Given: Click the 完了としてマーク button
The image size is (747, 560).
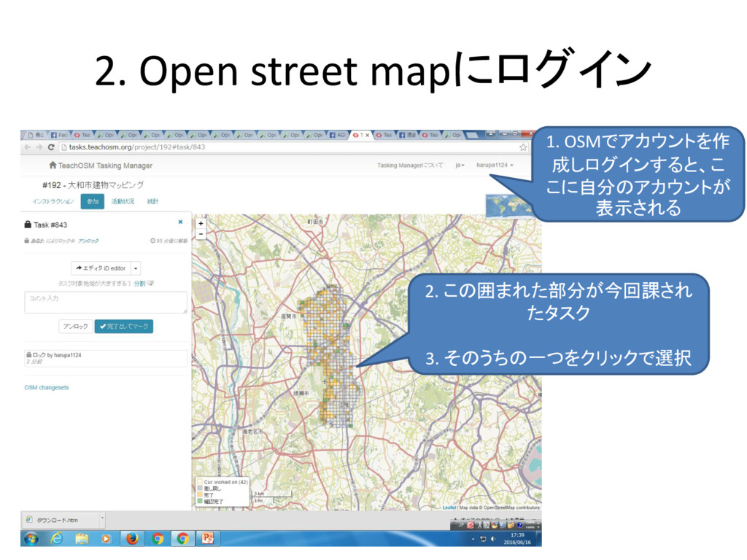Looking at the screenshot, I should point(124,326).
